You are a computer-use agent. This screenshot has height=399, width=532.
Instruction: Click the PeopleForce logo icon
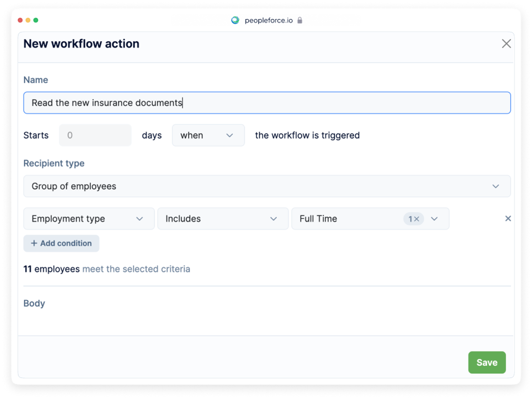pyautogui.click(x=235, y=20)
